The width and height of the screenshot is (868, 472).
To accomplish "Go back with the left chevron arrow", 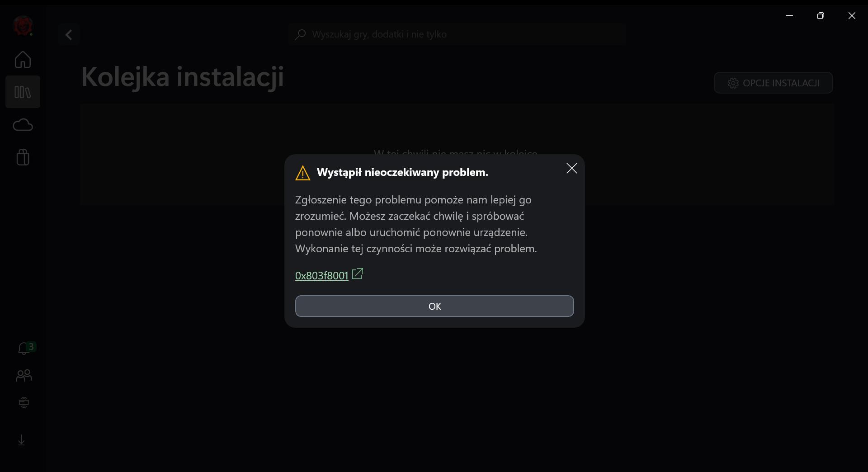I will [69, 35].
